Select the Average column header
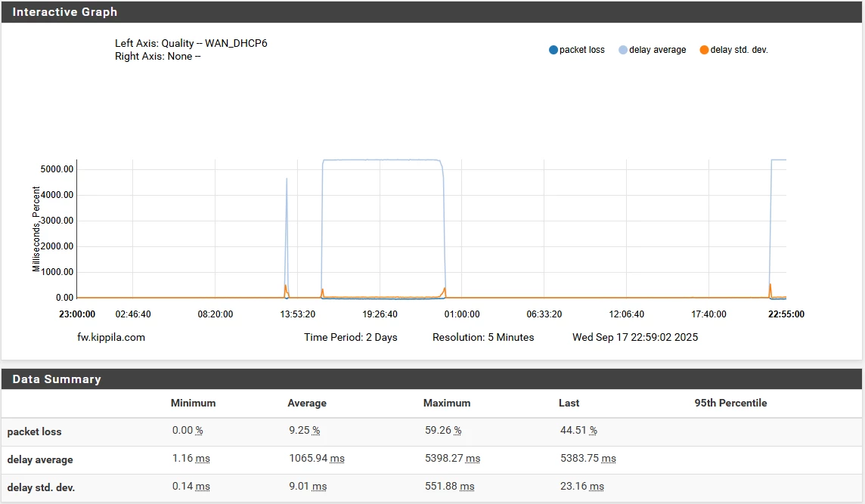 (x=307, y=403)
